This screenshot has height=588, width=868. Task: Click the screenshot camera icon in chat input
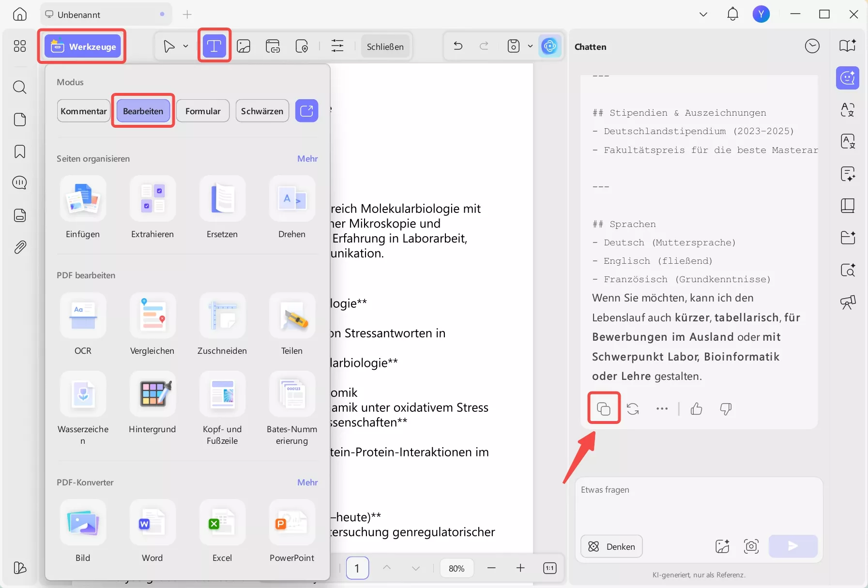(751, 546)
